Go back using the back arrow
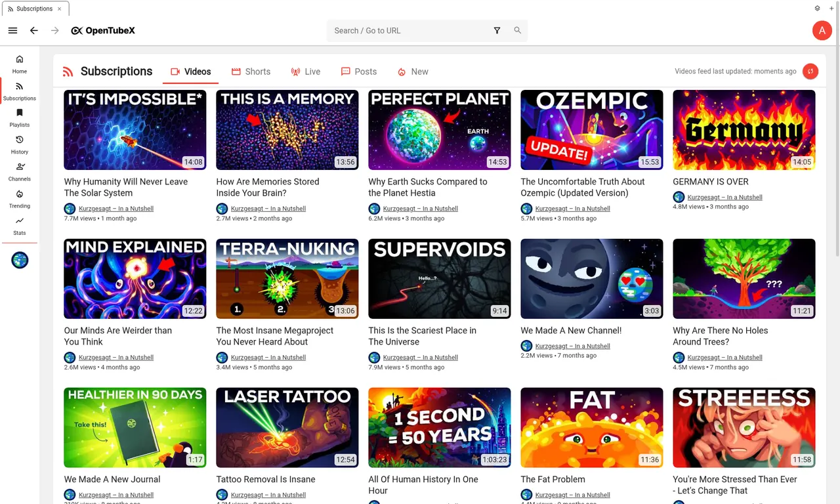The height and width of the screenshot is (504, 840). [x=34, y=30]
